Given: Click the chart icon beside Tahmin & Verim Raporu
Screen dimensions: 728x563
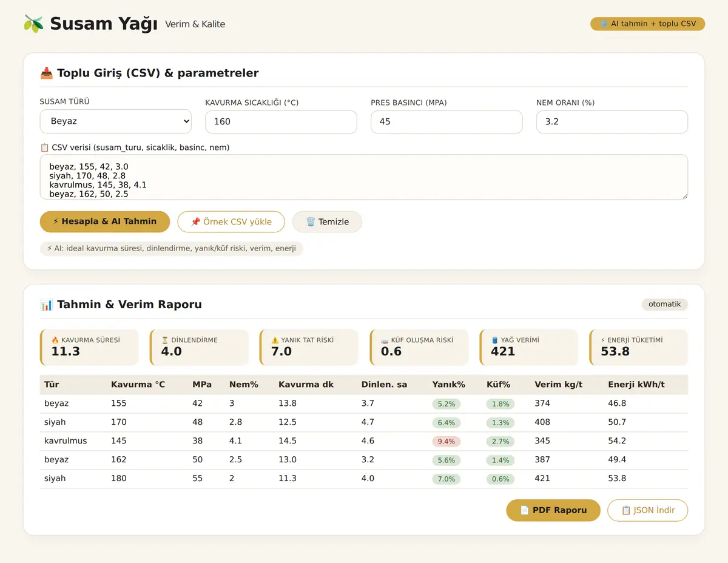Looking at the screenshot, I should 46,305.
